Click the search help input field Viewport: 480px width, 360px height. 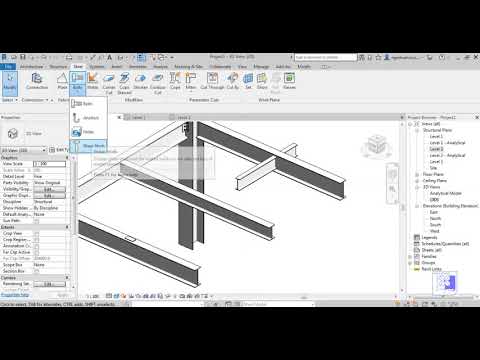coord(326,57)
